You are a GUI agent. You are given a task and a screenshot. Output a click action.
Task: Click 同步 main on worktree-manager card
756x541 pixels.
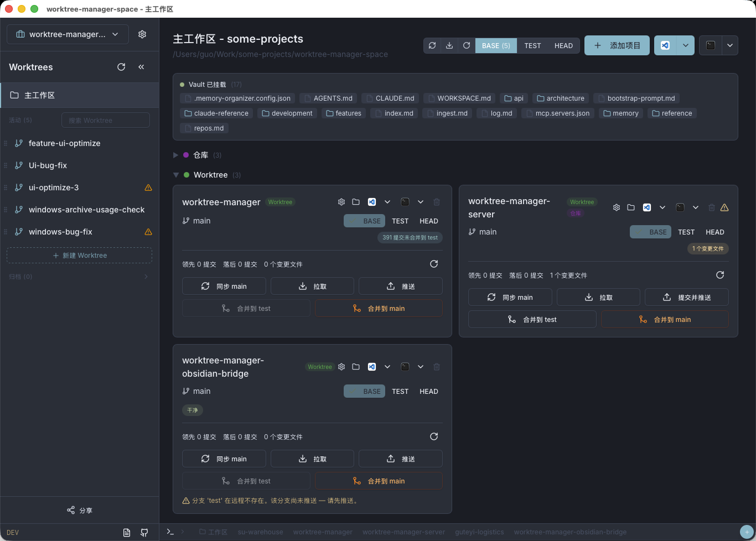pyautogui.click(x=224, y=286)
